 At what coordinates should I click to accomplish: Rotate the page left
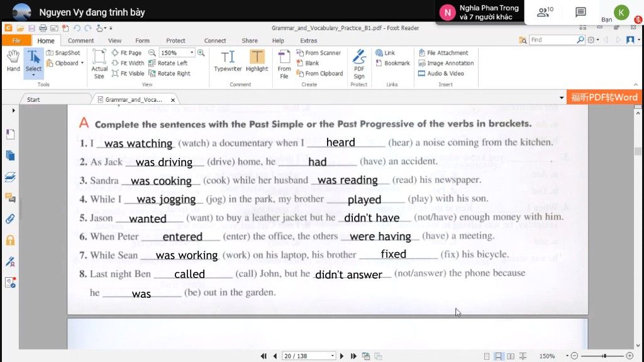point(168,63)
